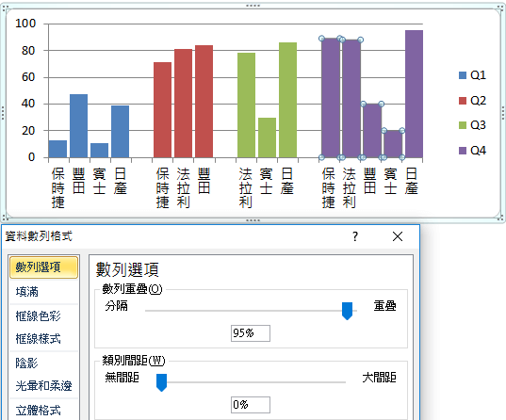Screen dimensions: 506x420
Task: Select the red Q2 豐田 bar
Action: click(204, 102)
